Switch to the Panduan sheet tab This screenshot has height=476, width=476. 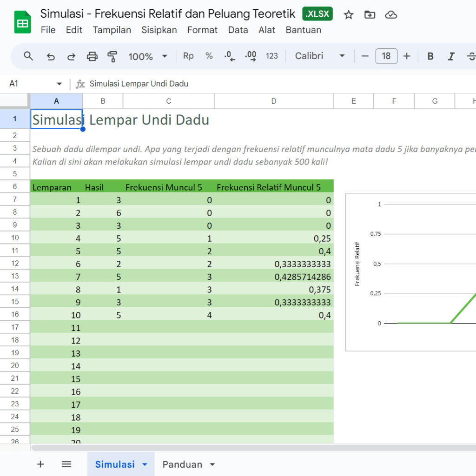coord(182,464)
